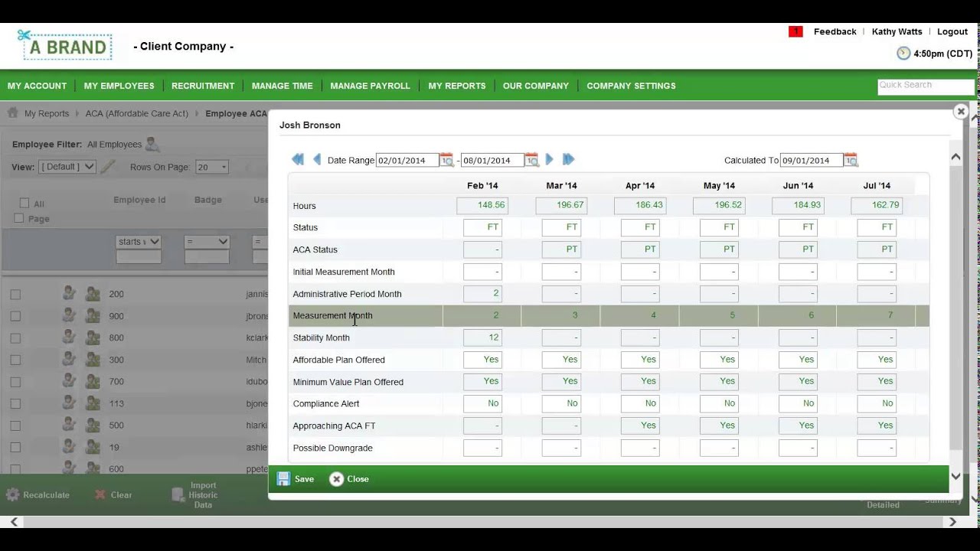Select checkbox for employee 800
Screen dimensions: 980x551
point(15,337)
